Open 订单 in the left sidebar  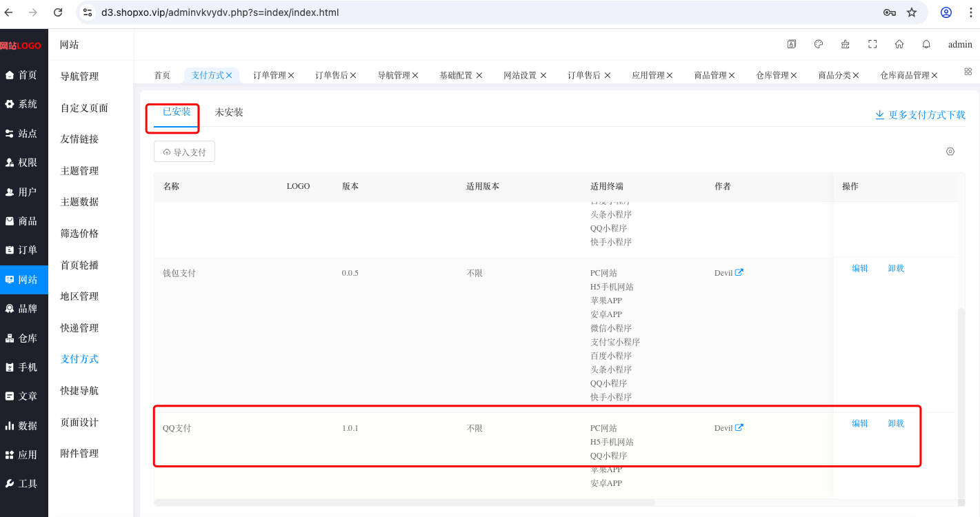click(24, 250)
